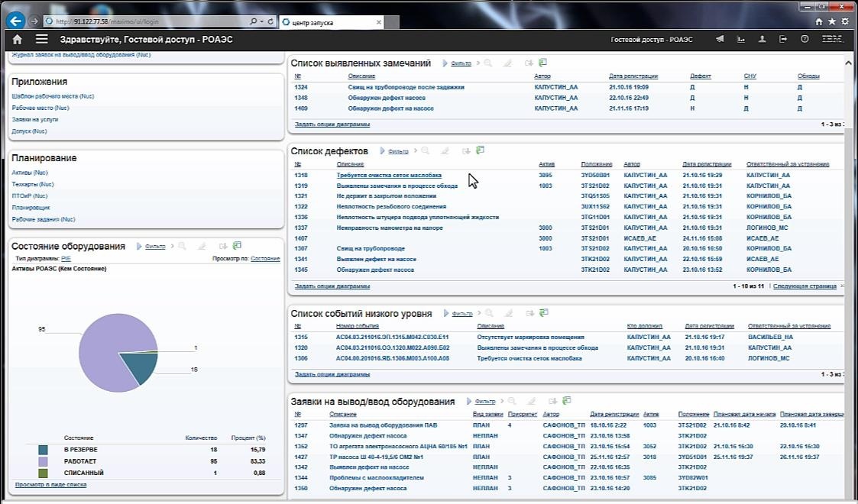Screen dimensions: 858x504
Task: Refresh the Список выявленных замечаний portlet
Action: tap(542, 63)
